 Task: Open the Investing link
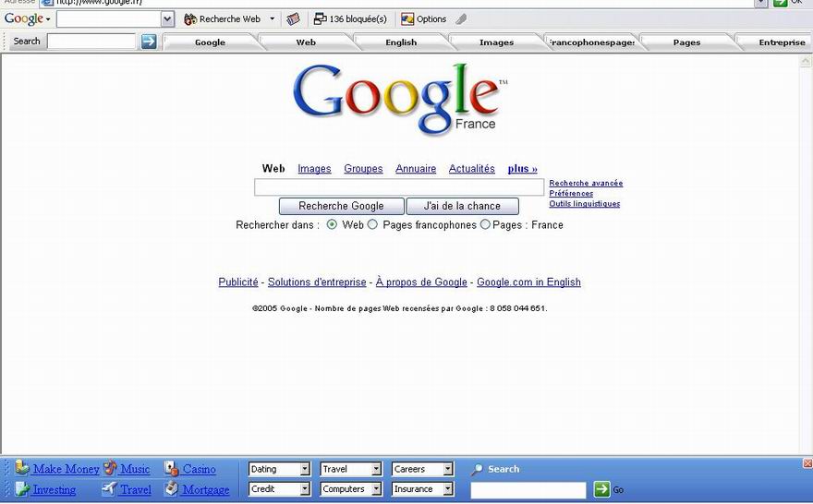(54, 489)
